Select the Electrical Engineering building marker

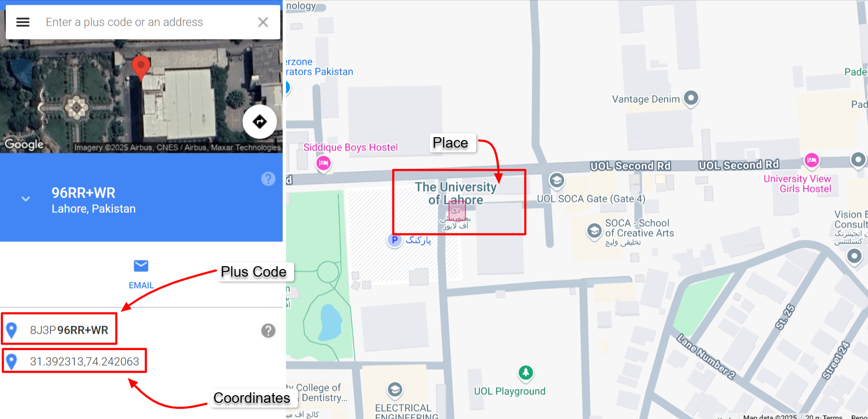[395, 390]
